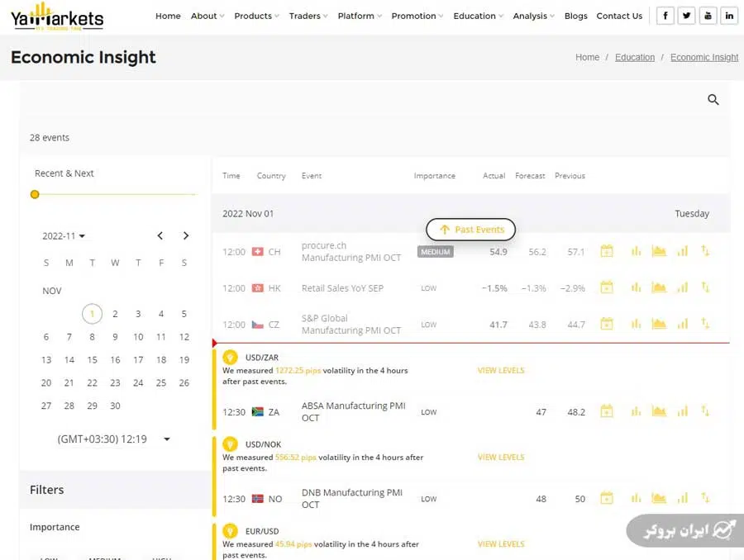Open the Blogs menu item
744x560 pixels.
575,16
